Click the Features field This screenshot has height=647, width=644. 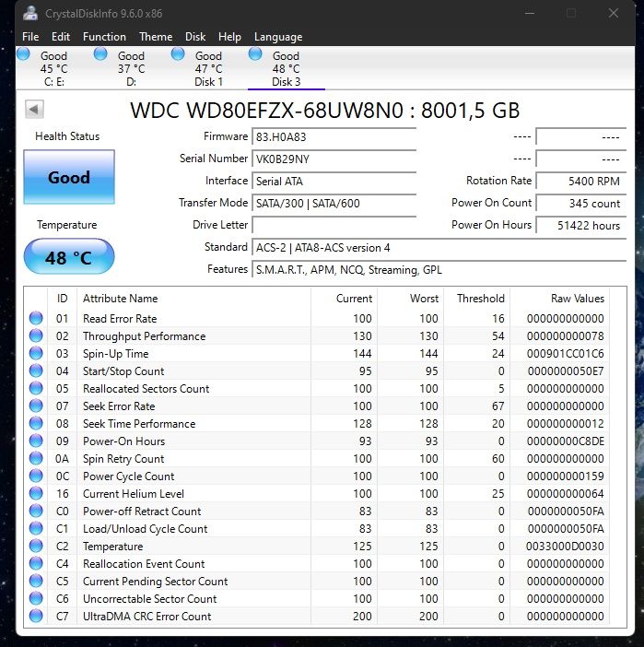click(x=439, y=270)
